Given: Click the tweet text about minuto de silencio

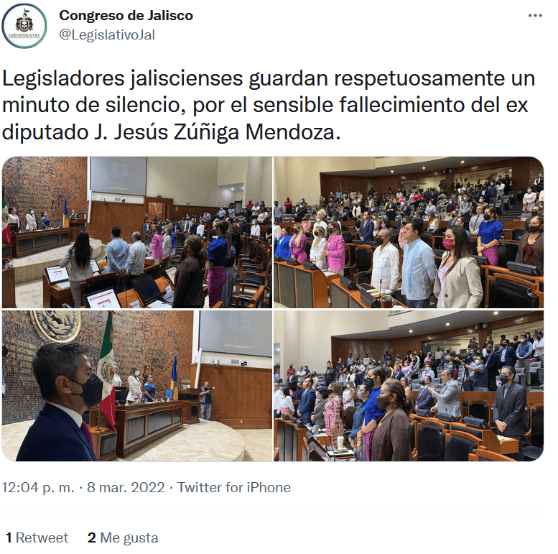Looking at the screenshot, I should click(269, 105).
